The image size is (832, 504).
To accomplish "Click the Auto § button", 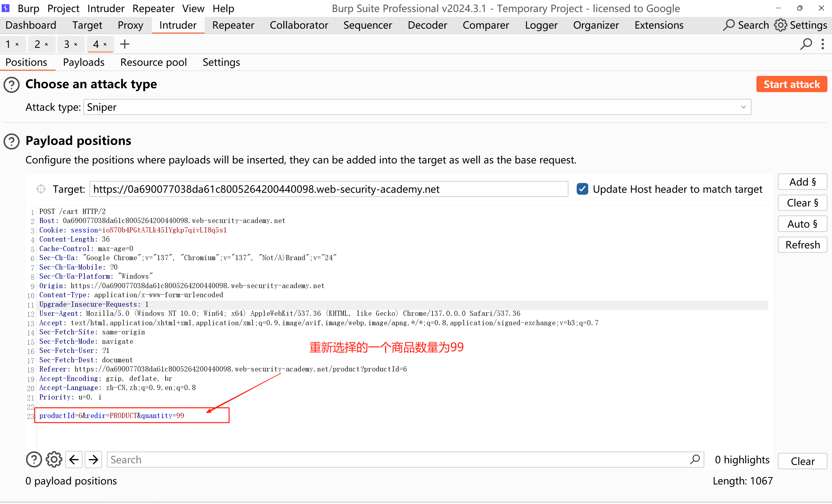I will click(x=802, y=224).
